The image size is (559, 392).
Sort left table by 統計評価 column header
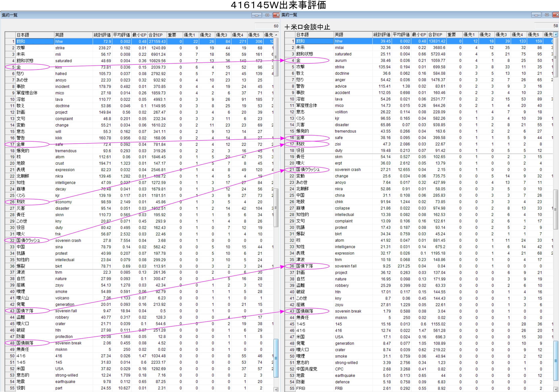coord(102,35)
